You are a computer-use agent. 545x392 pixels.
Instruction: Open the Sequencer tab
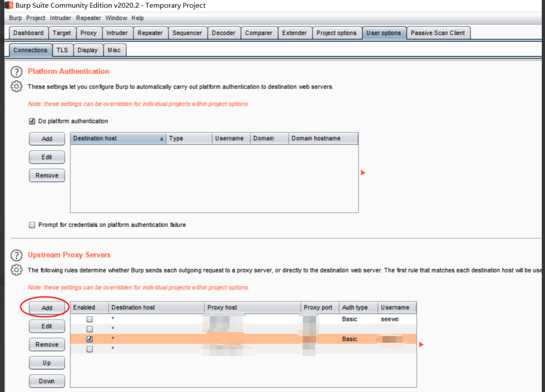pos(187,33)
